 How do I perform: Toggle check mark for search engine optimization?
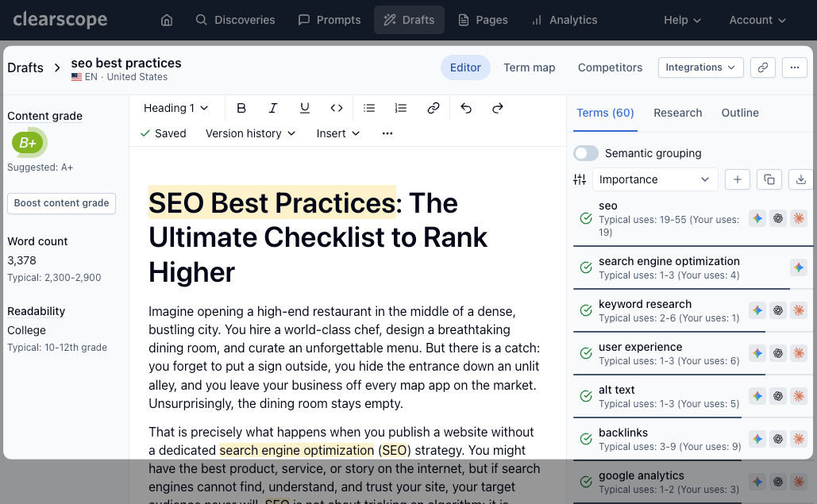pos(586,267)
